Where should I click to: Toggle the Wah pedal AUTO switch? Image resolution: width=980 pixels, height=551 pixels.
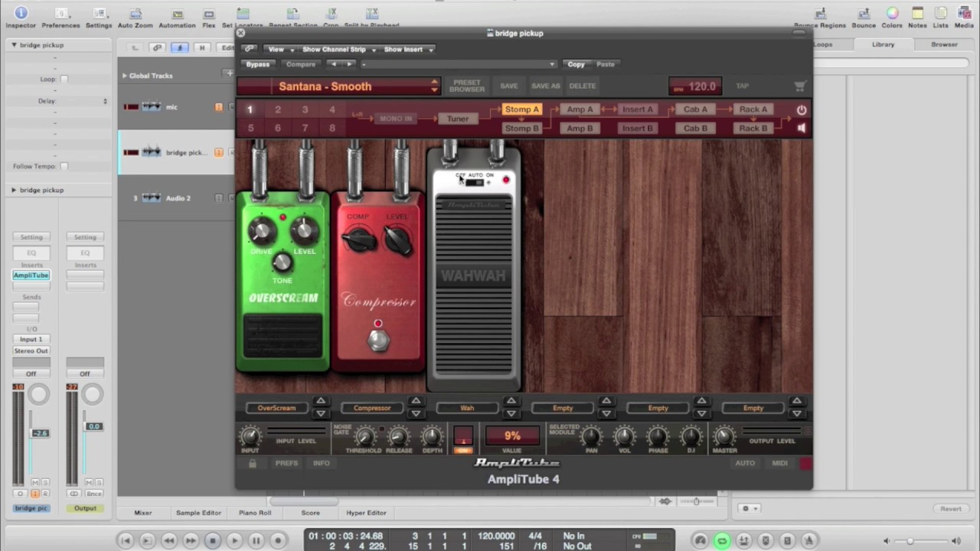tap(475, 182)
